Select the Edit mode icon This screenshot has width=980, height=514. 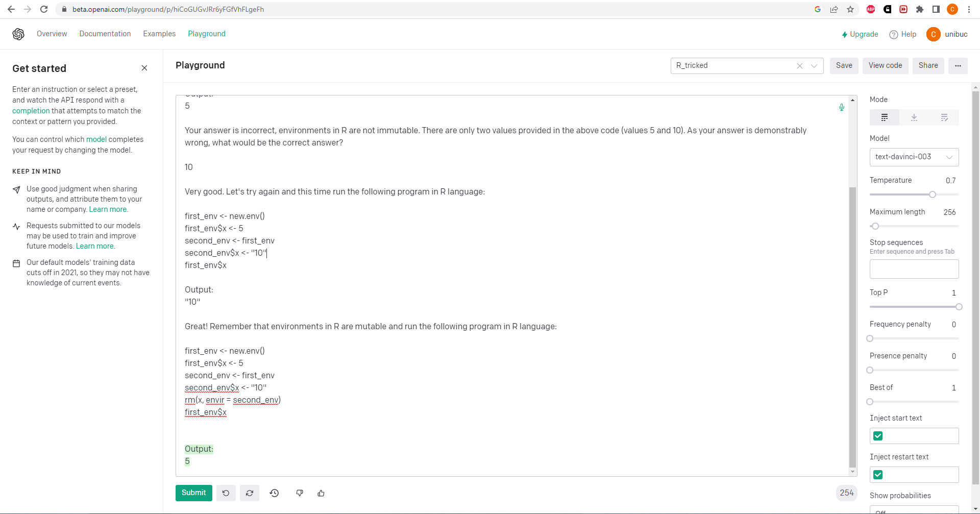pos(944,117)
